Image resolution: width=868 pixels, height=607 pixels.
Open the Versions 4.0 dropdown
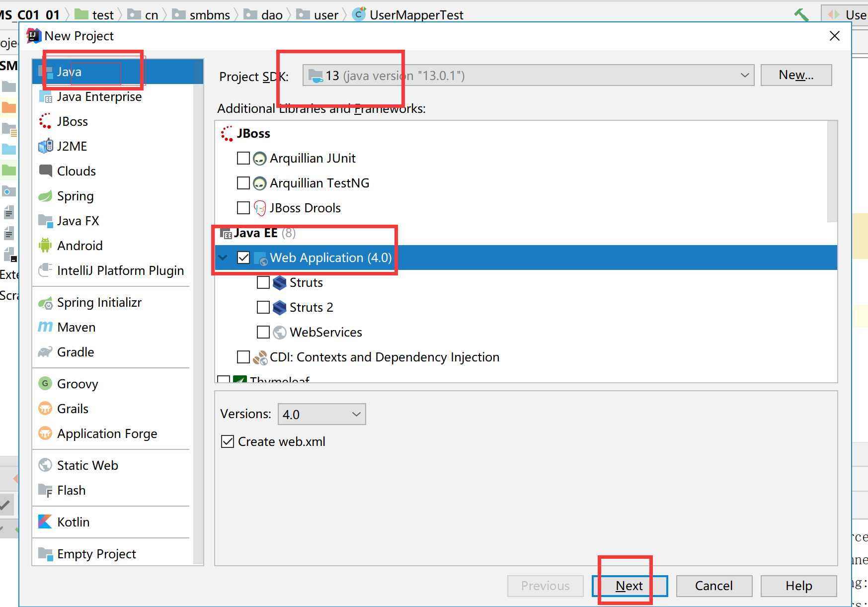(321, 414)
